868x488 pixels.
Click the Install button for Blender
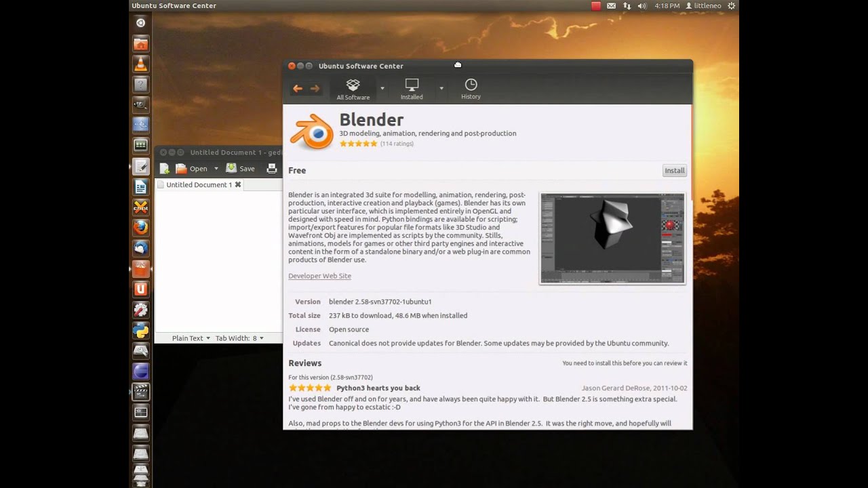(675, 171)
